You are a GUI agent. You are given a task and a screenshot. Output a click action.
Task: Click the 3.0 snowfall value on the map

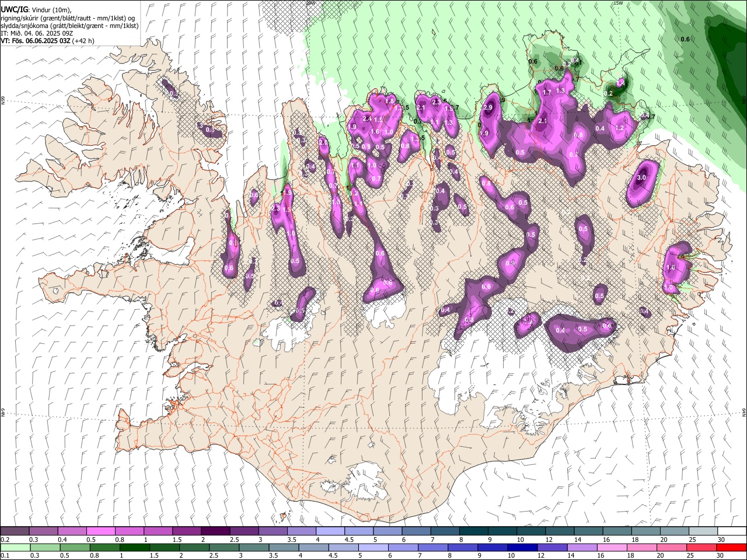click(641, 177)
